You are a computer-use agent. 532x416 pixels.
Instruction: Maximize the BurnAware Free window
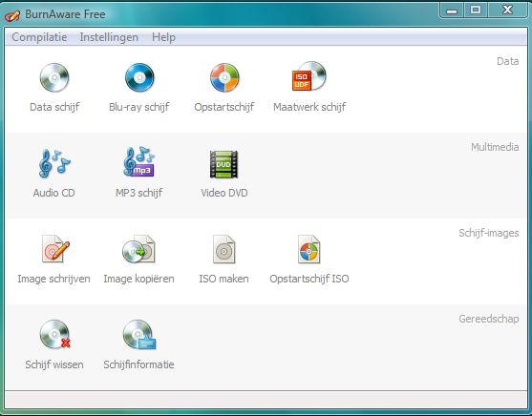click(476, 10)
